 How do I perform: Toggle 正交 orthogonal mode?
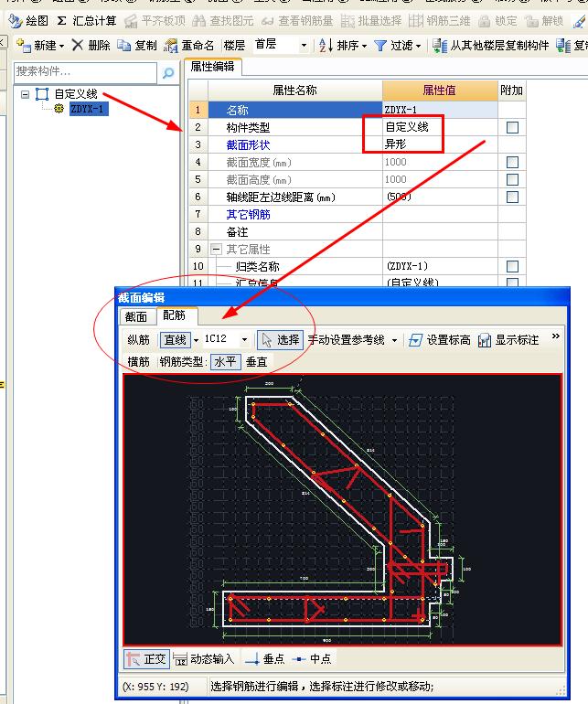[x=146, y=658]
